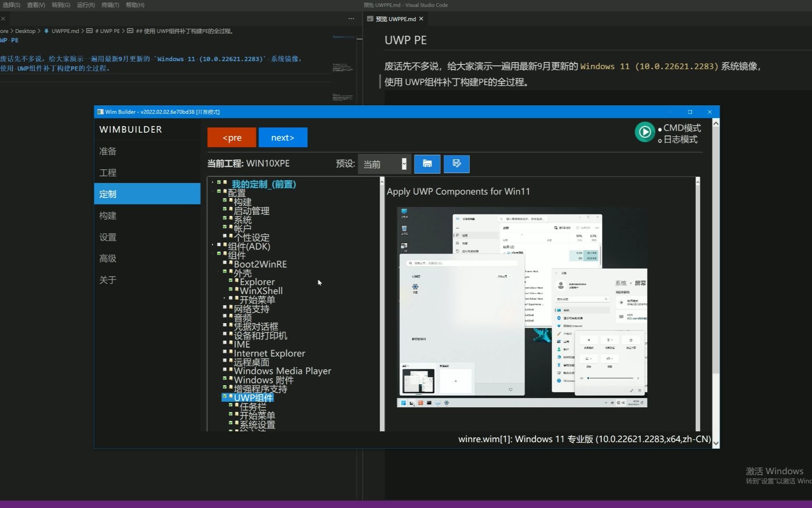Click the Win11 UWP preview screenshot image
The width and height of the screenshot is (812, 508).
tap(522, 307)
